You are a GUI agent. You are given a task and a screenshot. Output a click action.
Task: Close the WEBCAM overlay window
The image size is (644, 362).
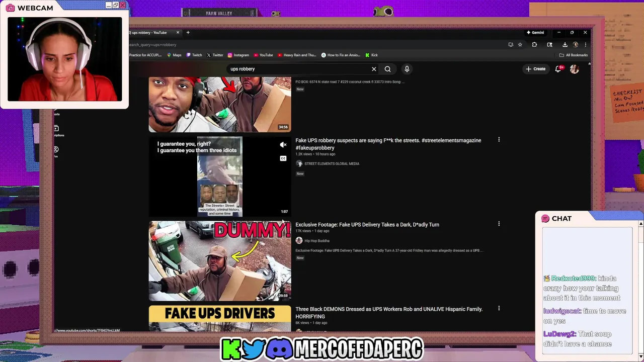[122, 5]
